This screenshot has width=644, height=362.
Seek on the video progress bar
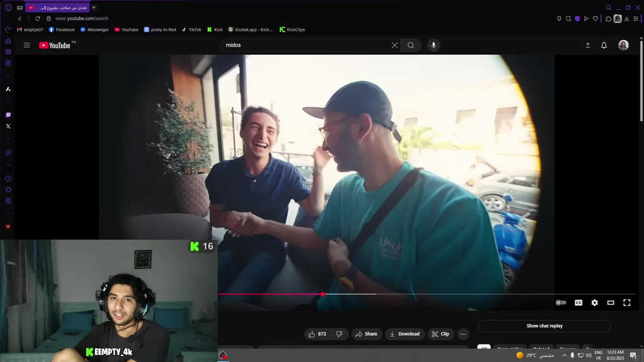point(426,294)
